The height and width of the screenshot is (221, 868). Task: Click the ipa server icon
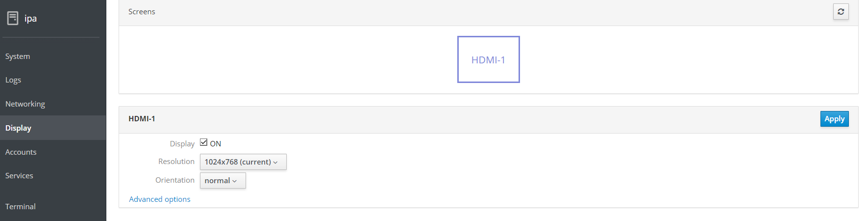(13, 19)
